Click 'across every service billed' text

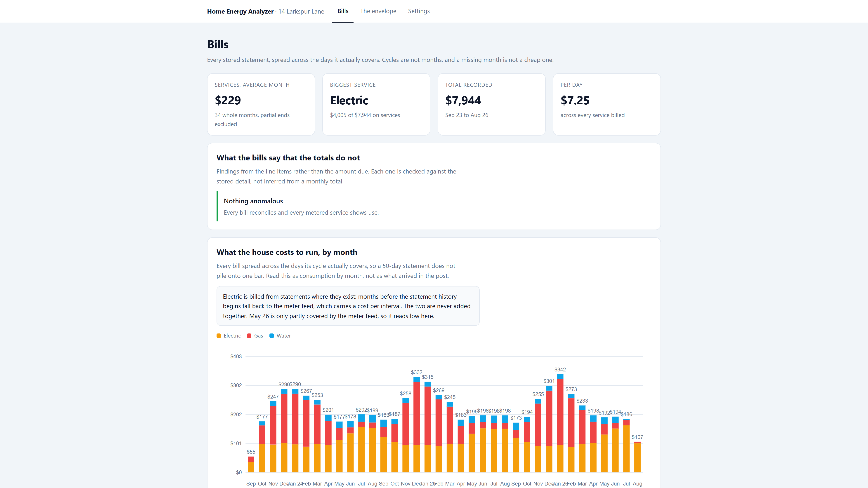pos(592,115)
